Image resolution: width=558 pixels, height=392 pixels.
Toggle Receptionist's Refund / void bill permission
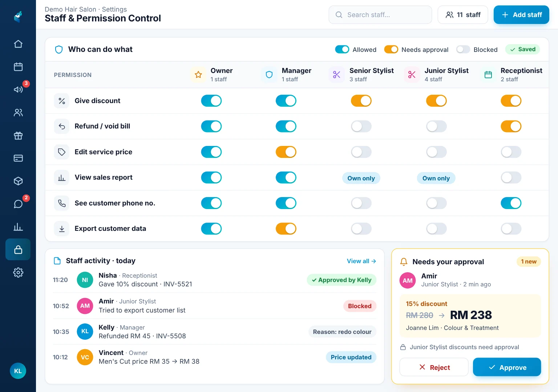point(511,126)
